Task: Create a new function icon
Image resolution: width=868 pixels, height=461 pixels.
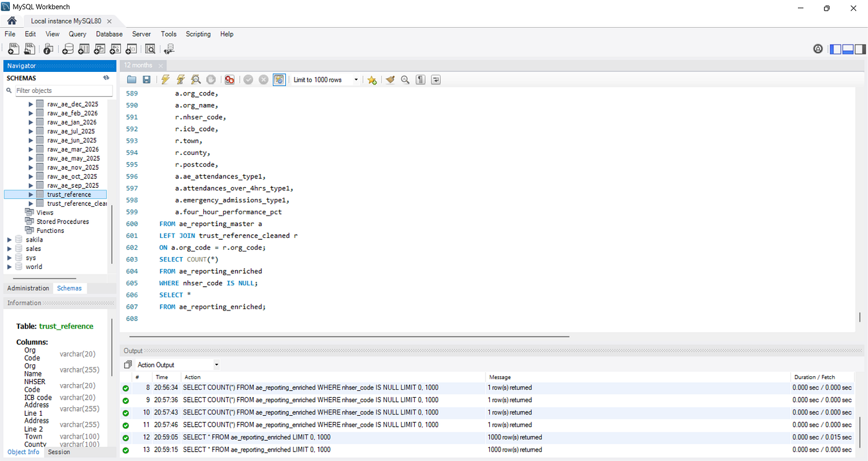Action: tap(131, 49)
